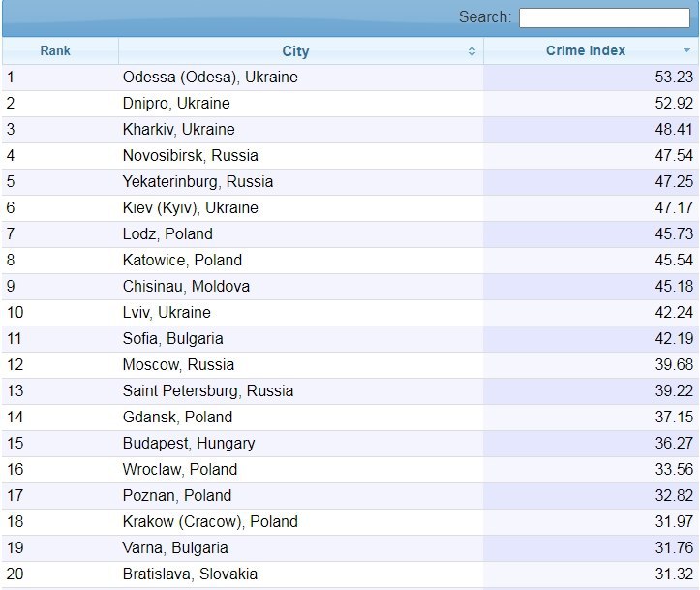Click Wroclaw, Poland city cell
Image resolution: width=700 pixels, height=590 pixels.
(301, 470)
